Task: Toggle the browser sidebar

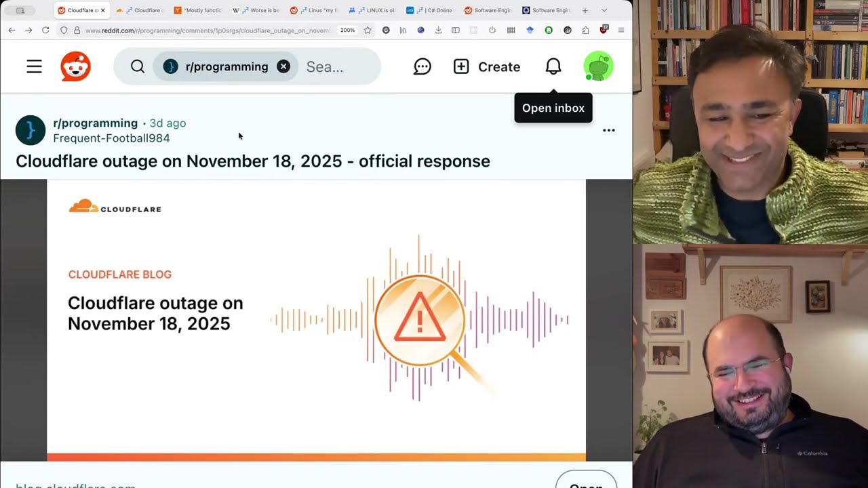Action: click(x=456, y=30)
